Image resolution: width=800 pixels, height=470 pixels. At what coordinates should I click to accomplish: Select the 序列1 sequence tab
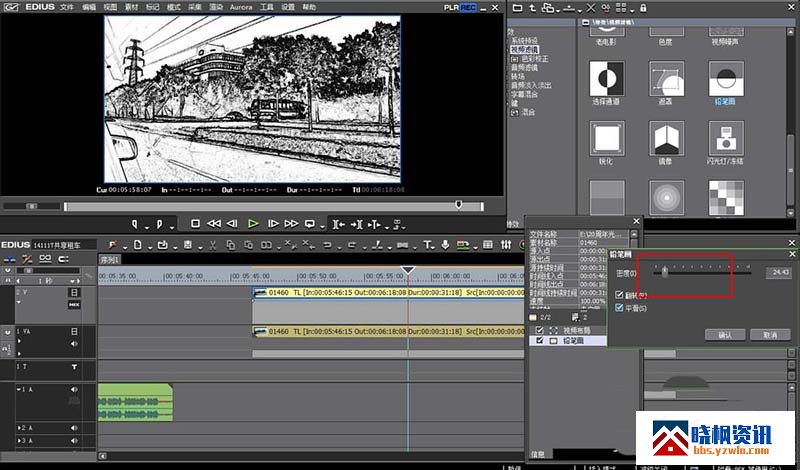(x=110, y=259)
